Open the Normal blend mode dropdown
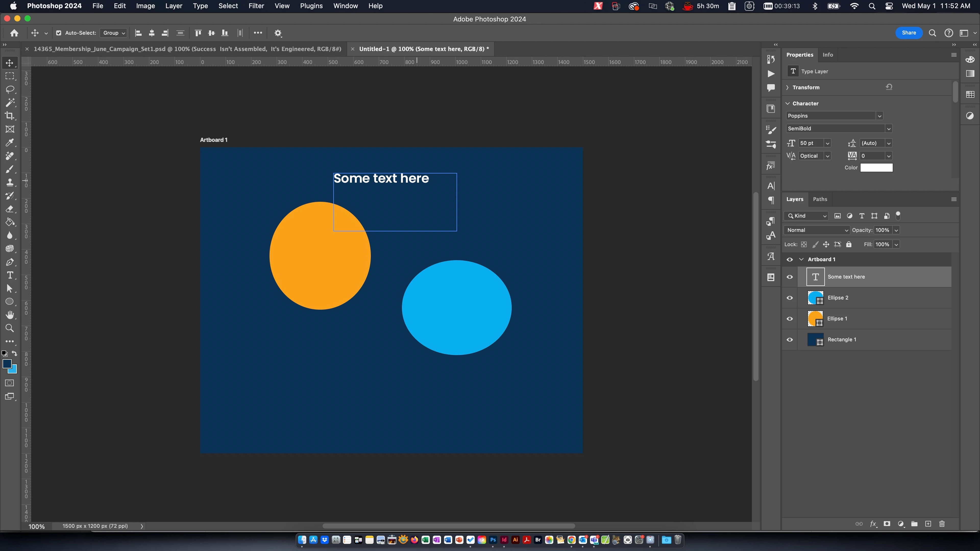 tap(816, 230)
